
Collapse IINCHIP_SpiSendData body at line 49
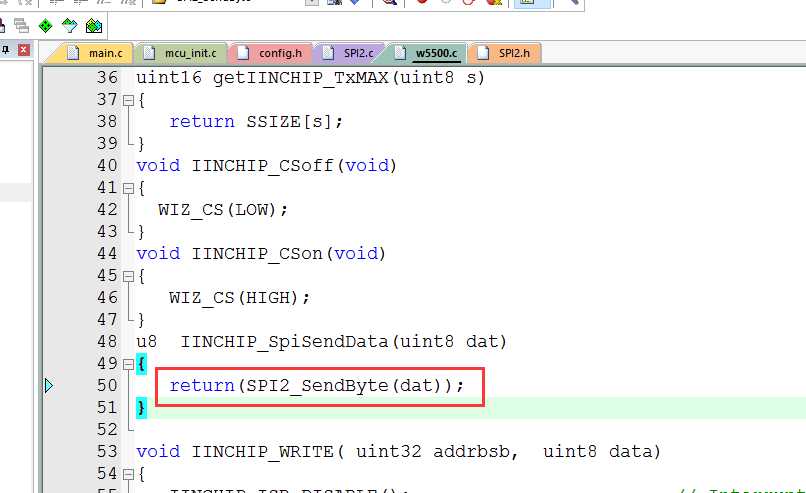(x=128, y=364)
